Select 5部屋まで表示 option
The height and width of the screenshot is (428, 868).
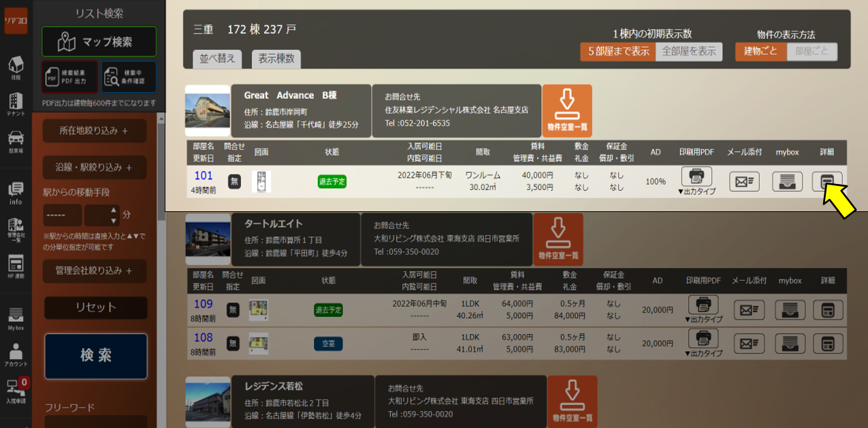click(x=617, y=52)
